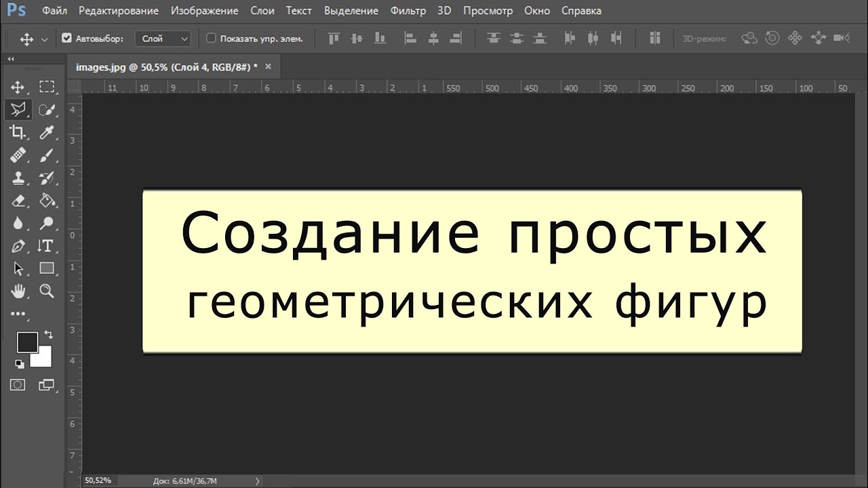Uncheck the Автовыбор checkbox
868x488 pixels.
(x=66, y=39)
